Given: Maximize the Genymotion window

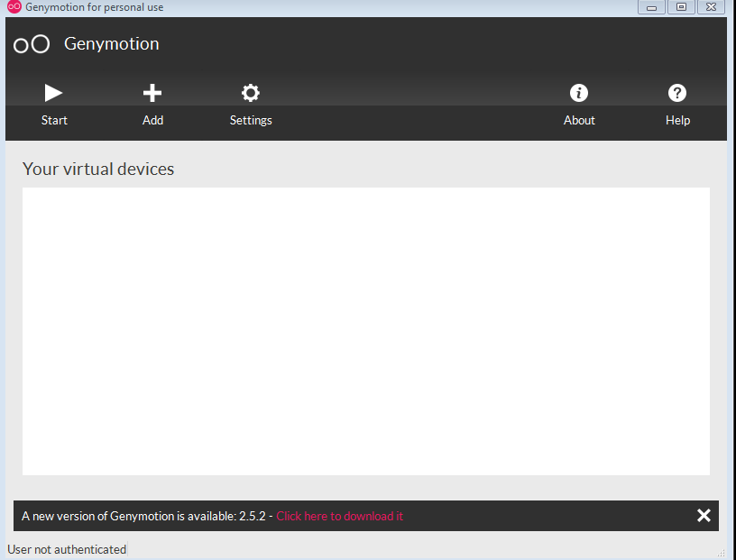Looking at the screenshot, I should (681, 7).
